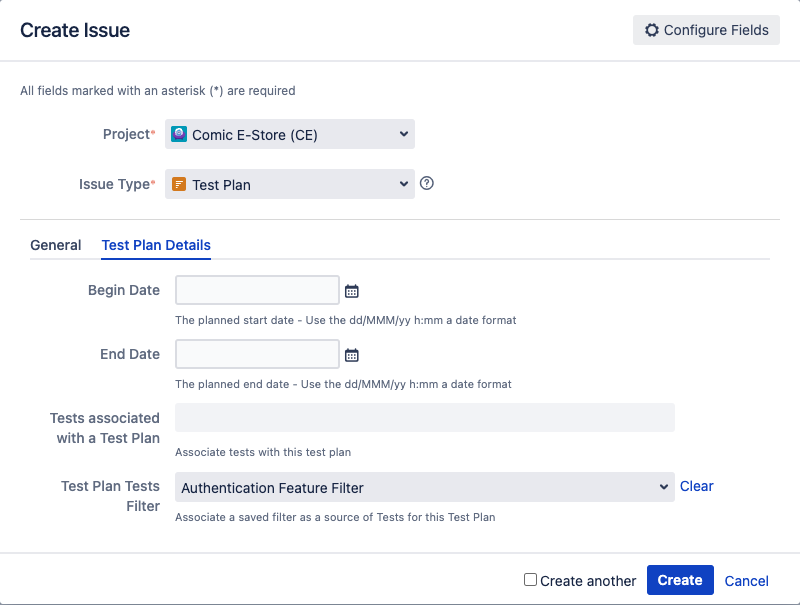The height and width of the screenshot is (605, 800).
Task: Open the Configure Fields button
Action: click(x=706, y=30)
